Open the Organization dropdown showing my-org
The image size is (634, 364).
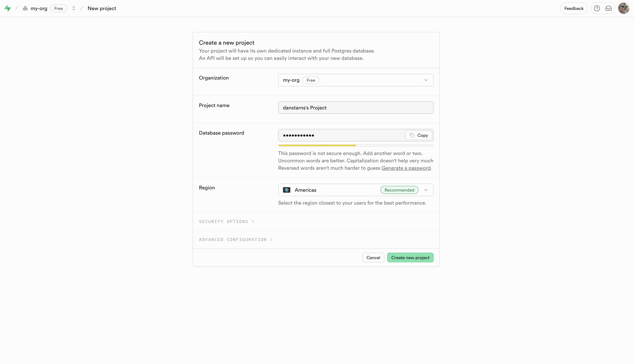pos(355,80)
